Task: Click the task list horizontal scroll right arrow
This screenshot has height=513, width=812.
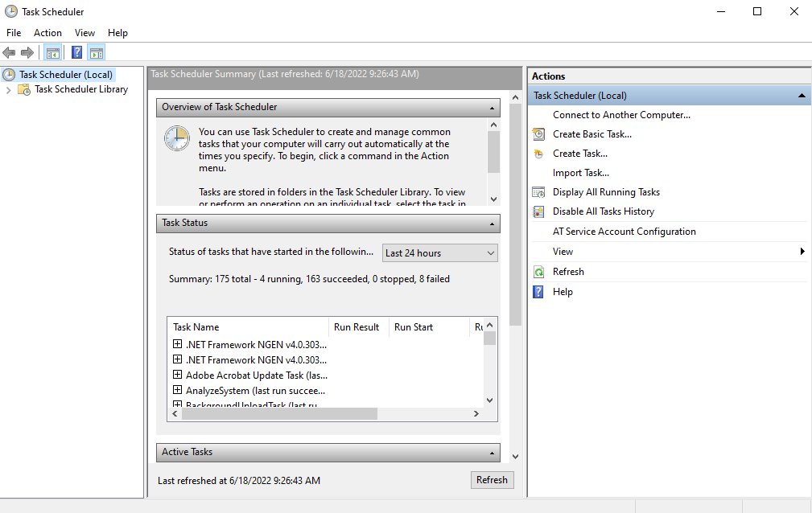Action: 476,413
